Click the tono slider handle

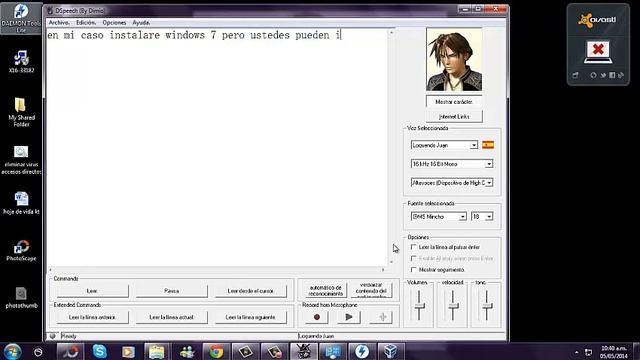point(487,306)
